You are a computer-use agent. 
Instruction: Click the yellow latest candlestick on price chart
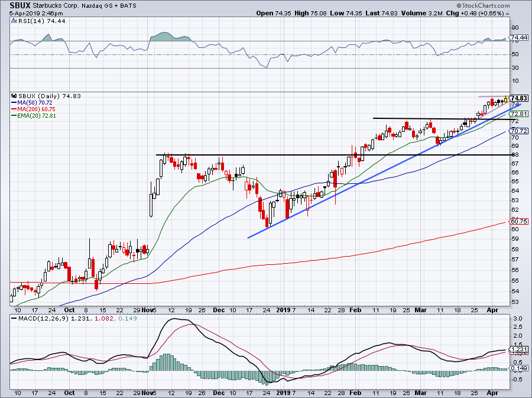coord(506,99)
